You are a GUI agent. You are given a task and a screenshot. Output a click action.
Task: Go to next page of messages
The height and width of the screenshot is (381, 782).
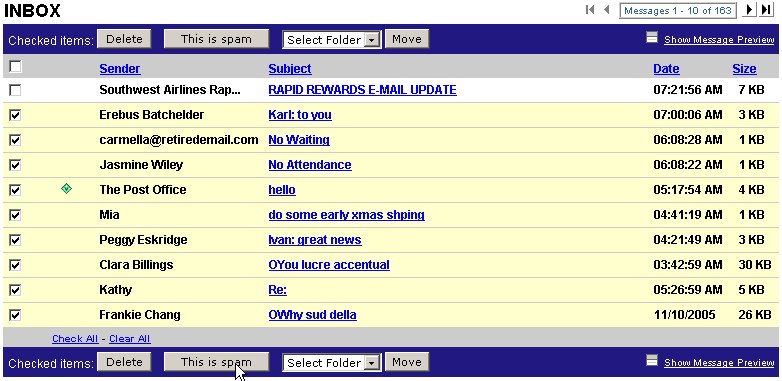749,9
